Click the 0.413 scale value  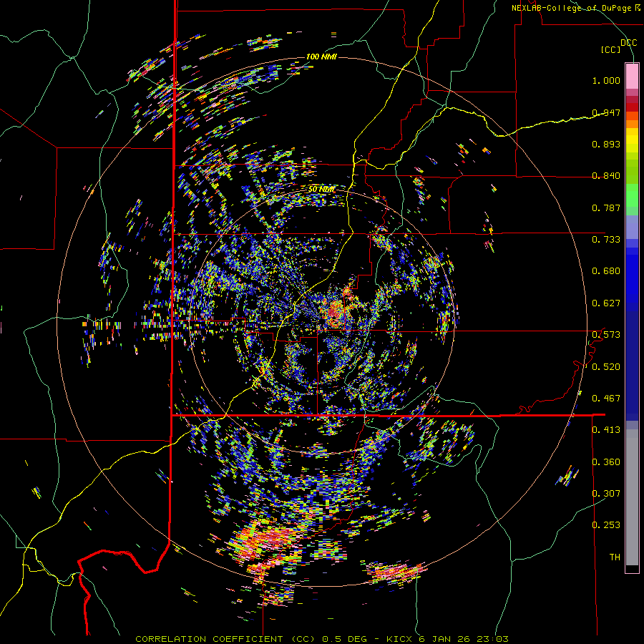pos(606,430)
